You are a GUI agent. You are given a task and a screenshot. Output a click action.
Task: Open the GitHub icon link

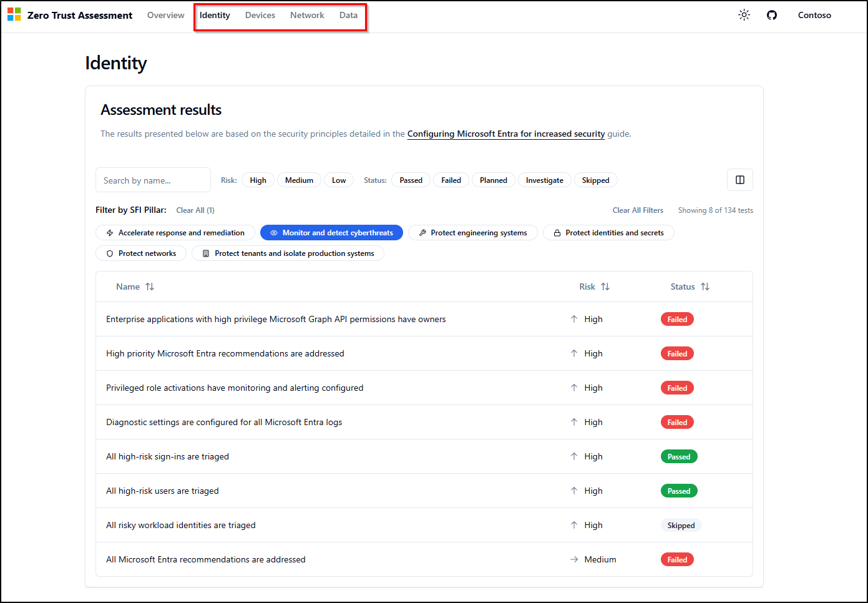tap(772, 15)
